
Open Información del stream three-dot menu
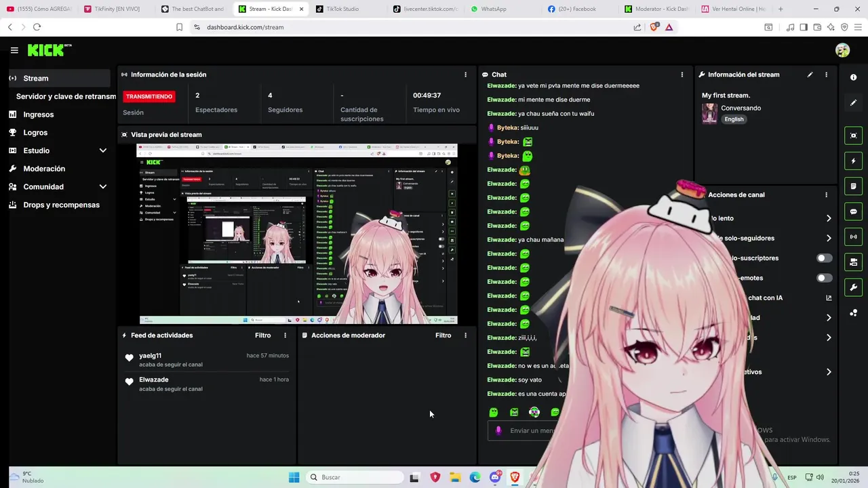[826, 75]
